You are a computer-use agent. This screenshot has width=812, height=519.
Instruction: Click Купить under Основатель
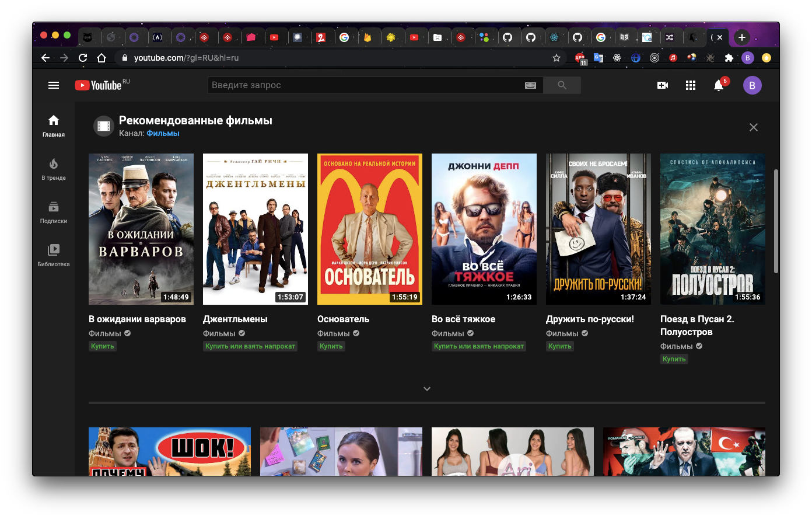pos(331,346)
